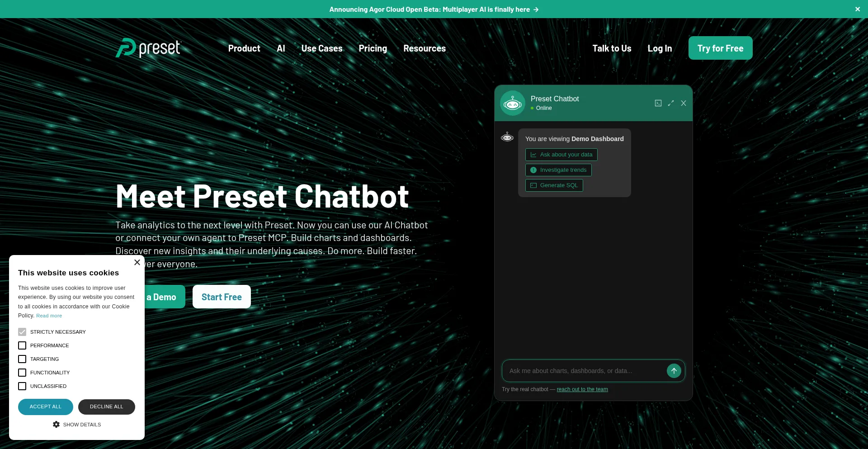Click the Preset logo
Image resolution: width=868 pixels, height=449 pixels.
pyautogui.click(x=148, y=48)
